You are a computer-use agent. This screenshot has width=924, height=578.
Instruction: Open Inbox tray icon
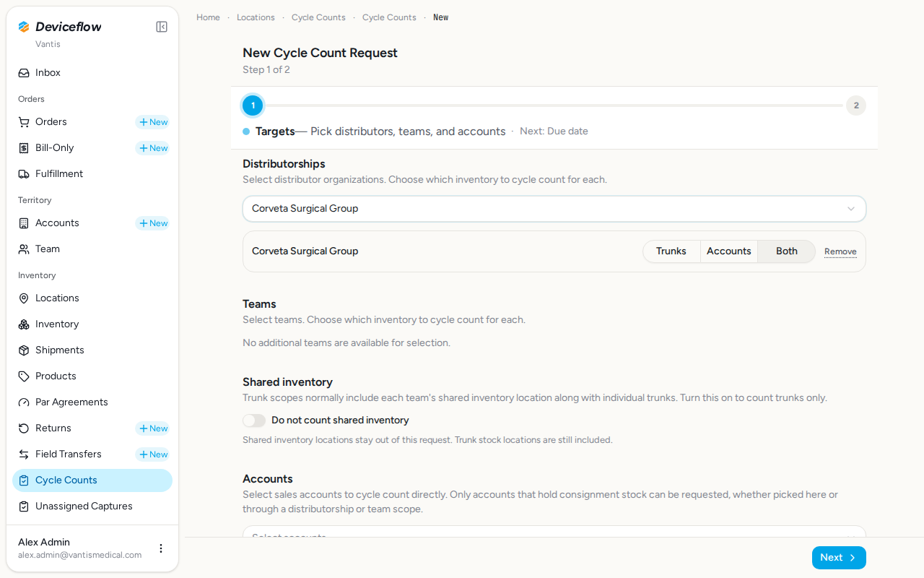(x=24, y=73)
